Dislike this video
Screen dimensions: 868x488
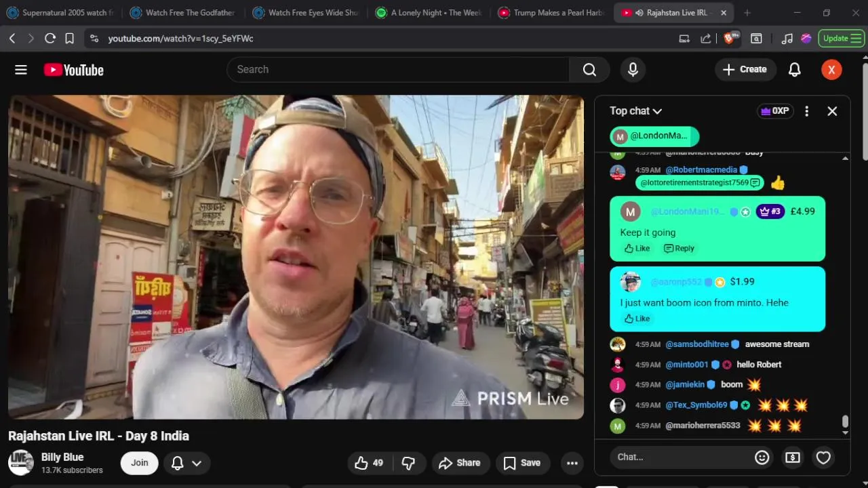coord(408,463)
